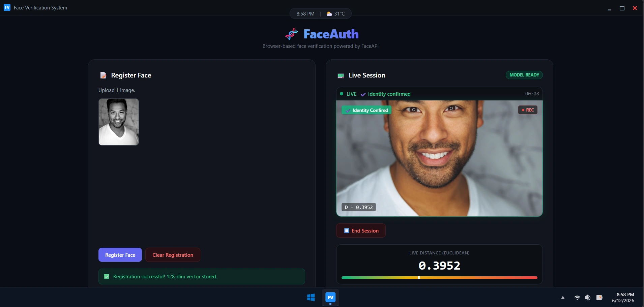Click the 0.3952 live distance value
Image resolution: width=644 pixels, height=307 pixels.
439,266
